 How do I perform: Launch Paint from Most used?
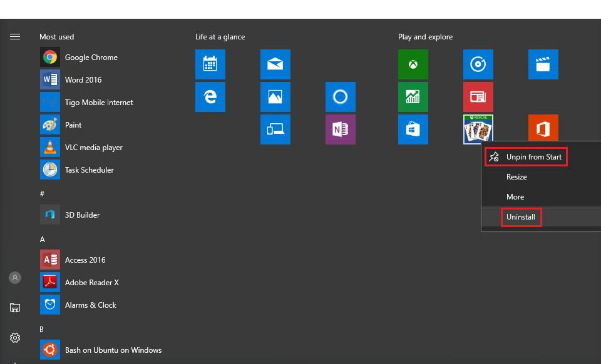pyautogui.click(x=61, y=125)
